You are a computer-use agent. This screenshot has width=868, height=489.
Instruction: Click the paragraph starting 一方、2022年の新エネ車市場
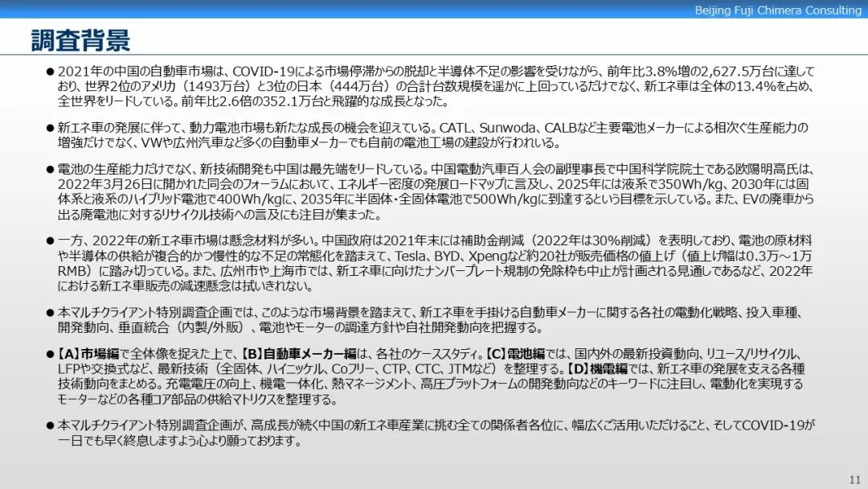tap(435, 263)
